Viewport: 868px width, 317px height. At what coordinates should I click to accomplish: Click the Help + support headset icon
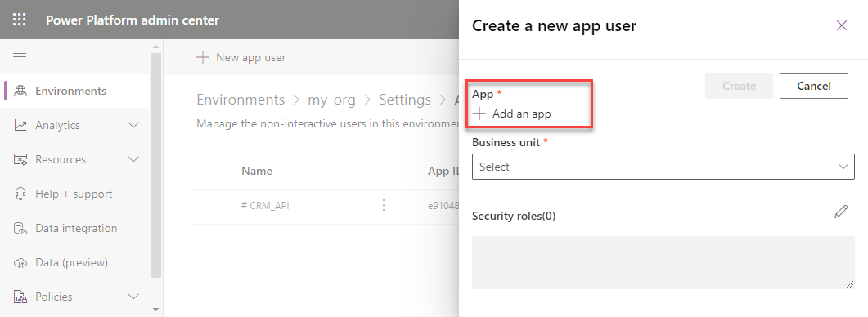[20, 194]
